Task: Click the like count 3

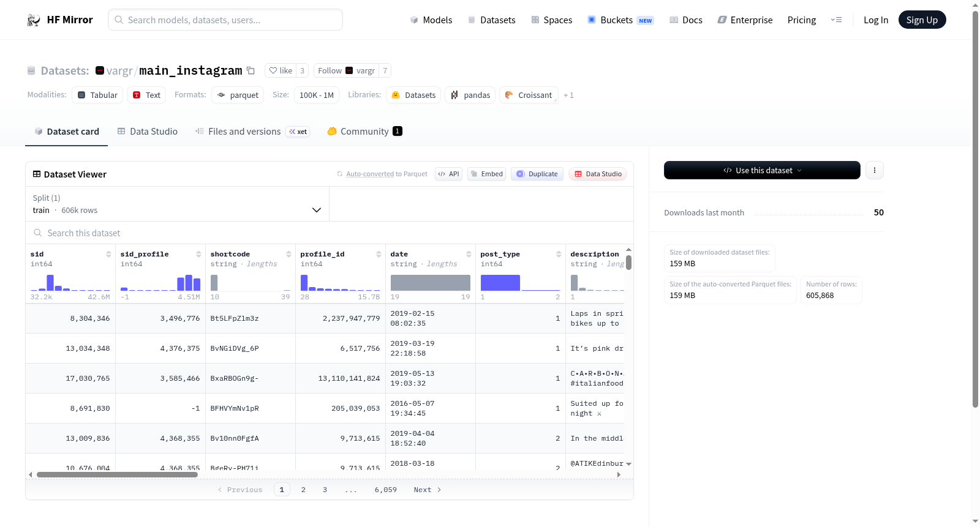Action: (x=302, y=70)
